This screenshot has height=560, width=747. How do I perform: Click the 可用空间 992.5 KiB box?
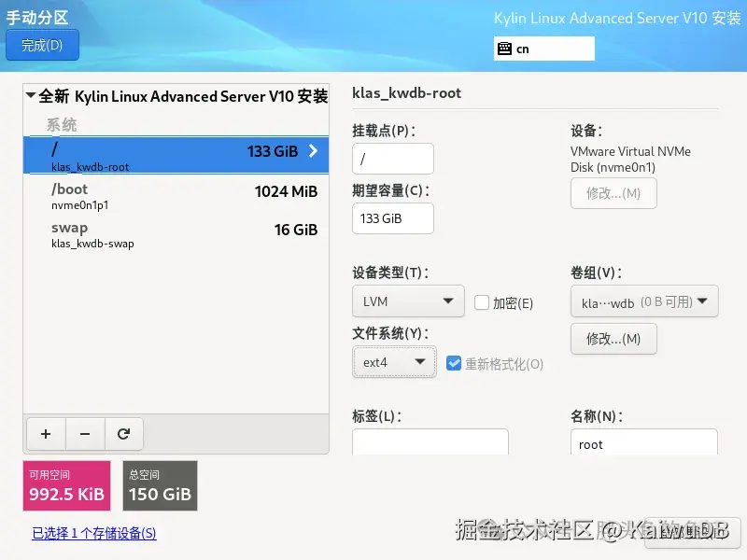66,485
